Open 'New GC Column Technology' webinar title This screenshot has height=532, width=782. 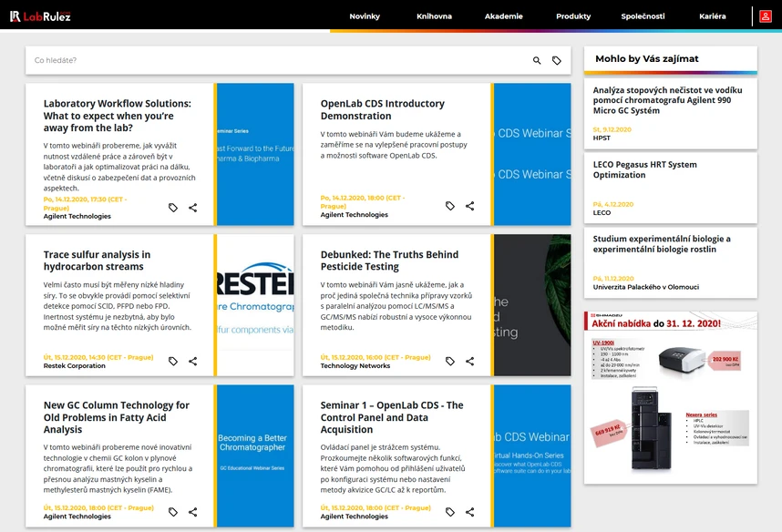tap(116, 417)
